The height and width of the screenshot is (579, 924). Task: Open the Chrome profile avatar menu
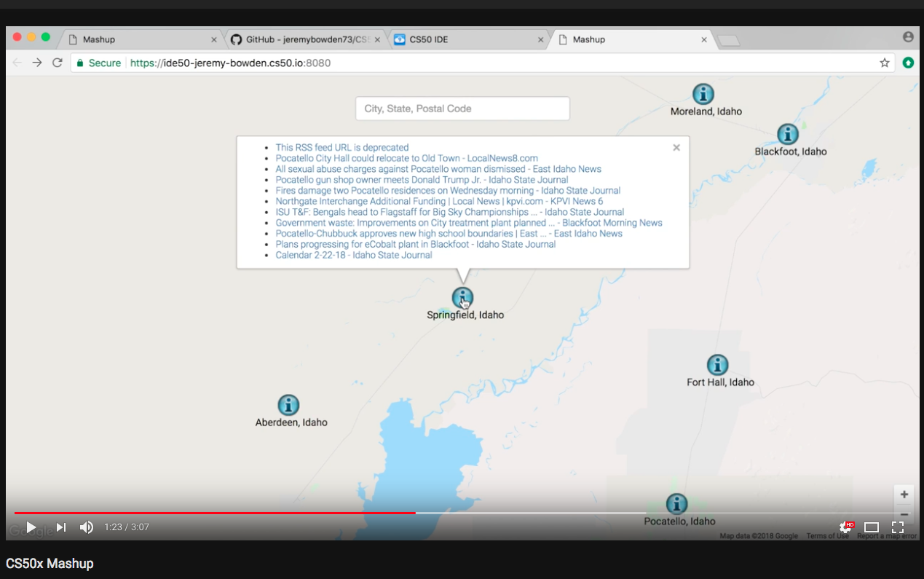907,36
